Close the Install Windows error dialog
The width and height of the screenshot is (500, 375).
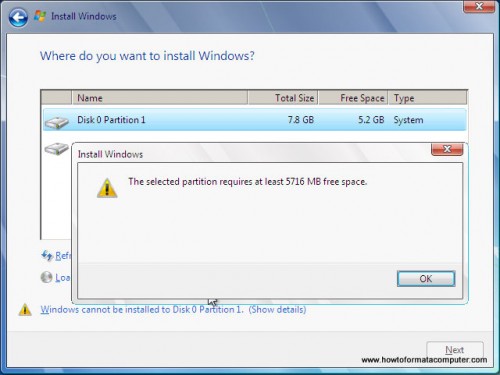click(447, 149)
